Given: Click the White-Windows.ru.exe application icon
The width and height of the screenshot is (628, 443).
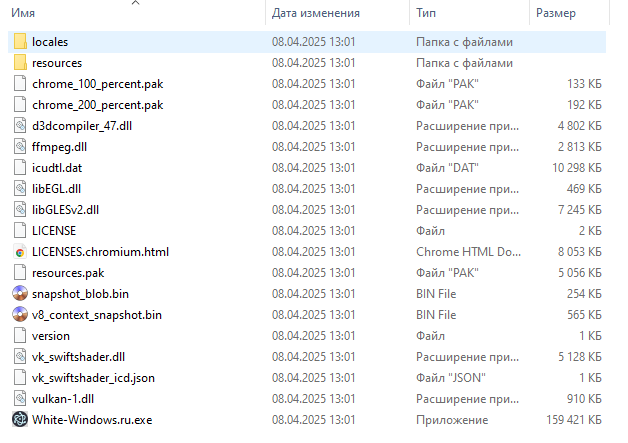Looking at the screenshot, I should (20, 420).
